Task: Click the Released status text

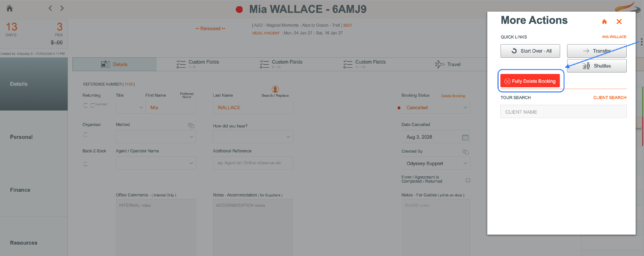Action: click(210, 29)
